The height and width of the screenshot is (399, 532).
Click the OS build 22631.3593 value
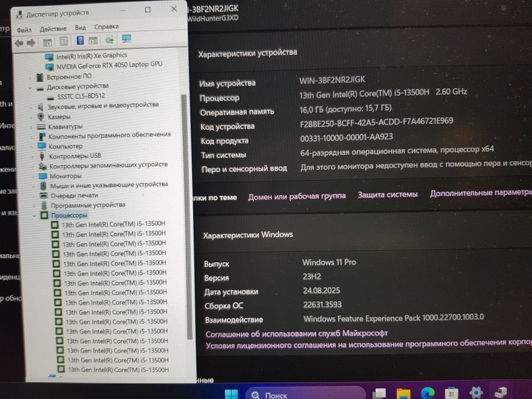pos(322,305)
